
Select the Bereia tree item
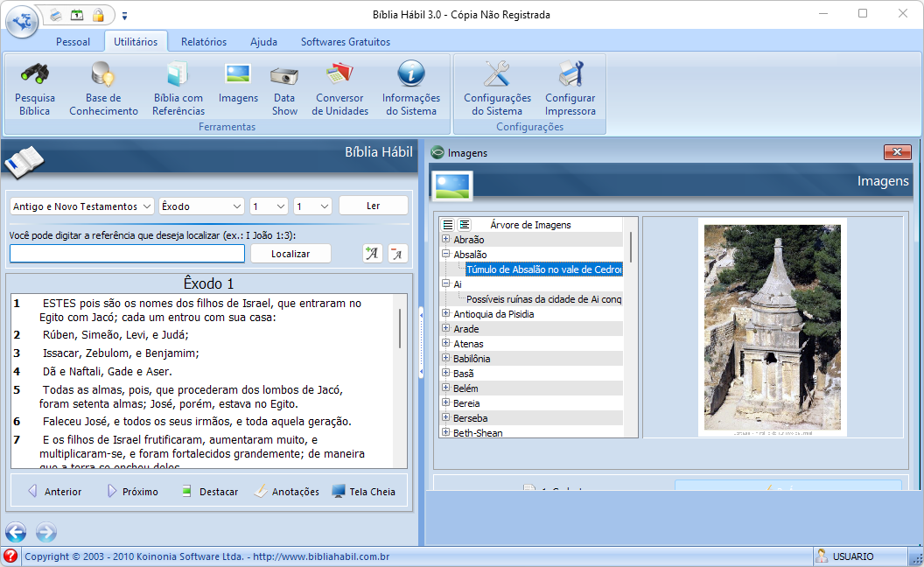click(466, 403)
